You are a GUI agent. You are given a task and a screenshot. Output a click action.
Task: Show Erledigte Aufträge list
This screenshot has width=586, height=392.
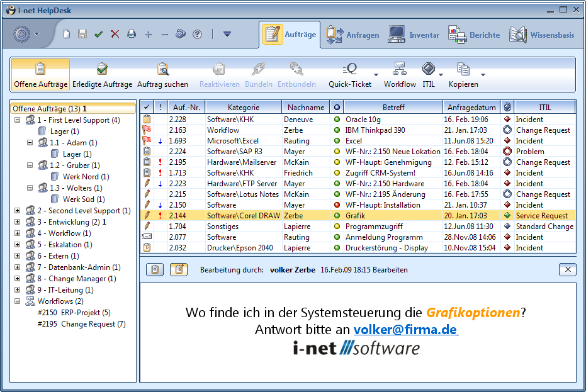(102, 75)
